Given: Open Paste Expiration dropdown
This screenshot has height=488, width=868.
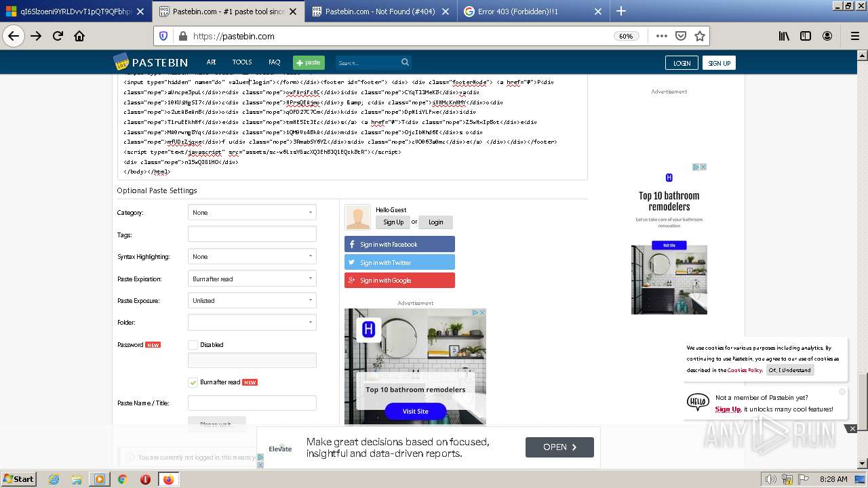Looking at the screenshot, I should pyautogui.click(x=252, y=279).
